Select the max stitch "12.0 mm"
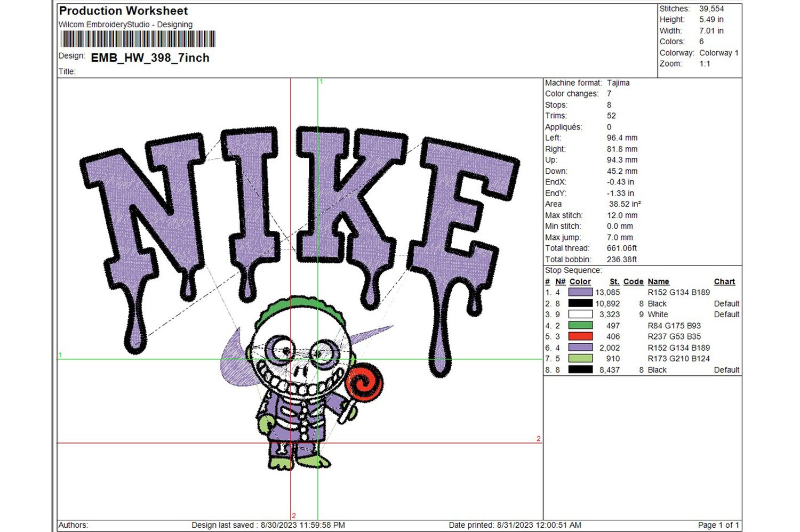This screenshot has height=532, width=800. point(622,215)
